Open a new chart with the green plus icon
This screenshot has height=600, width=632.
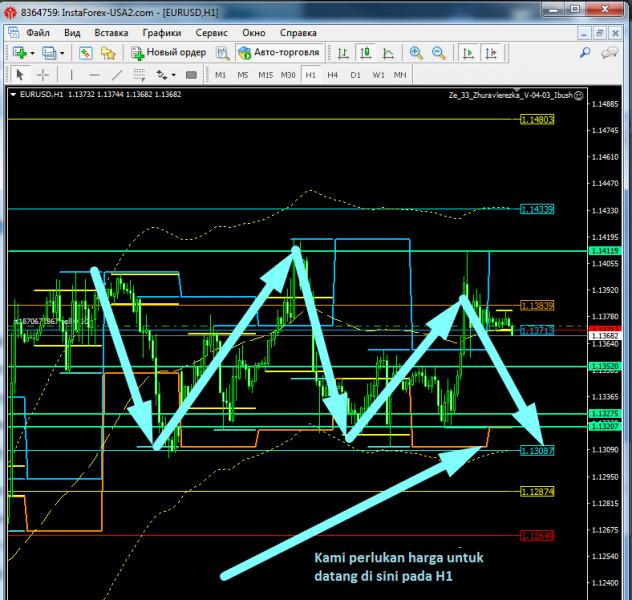click(19, 53)
